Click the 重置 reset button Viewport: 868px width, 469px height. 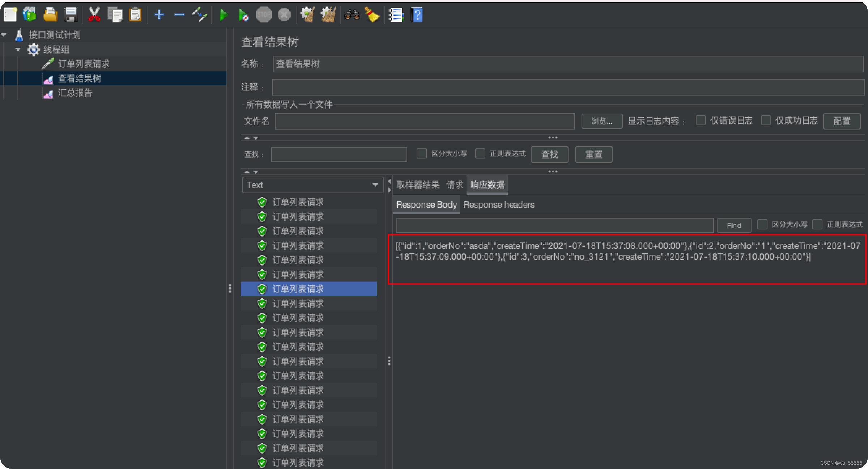point(593,155)
